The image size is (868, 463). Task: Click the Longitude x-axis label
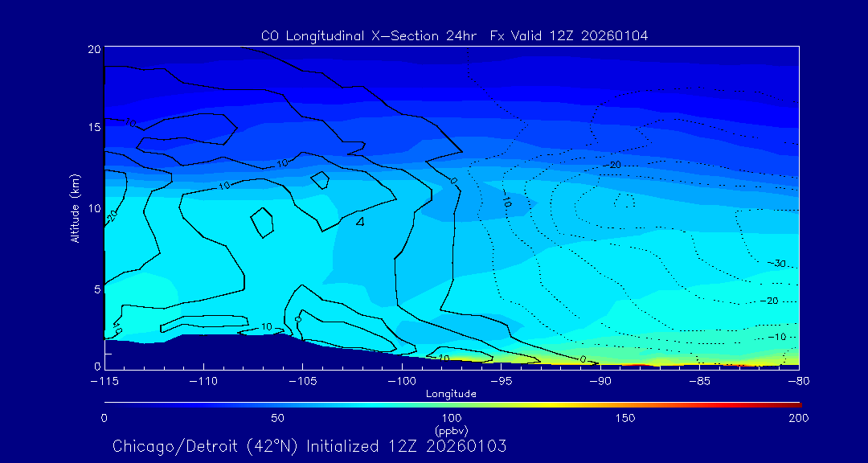click(451, 394)
